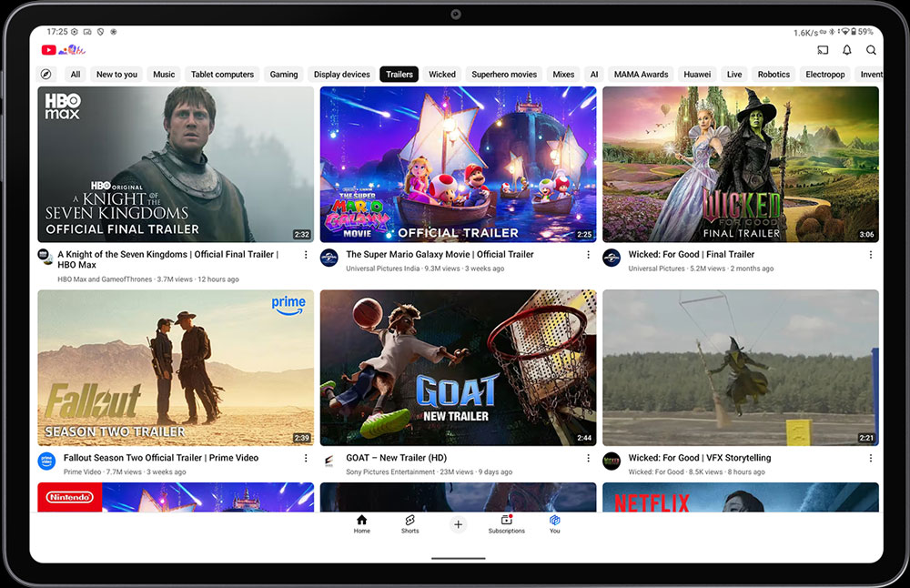Screen dimensions: 910x588
Task: Open the Cast to device icon
Action: [823, 50]
